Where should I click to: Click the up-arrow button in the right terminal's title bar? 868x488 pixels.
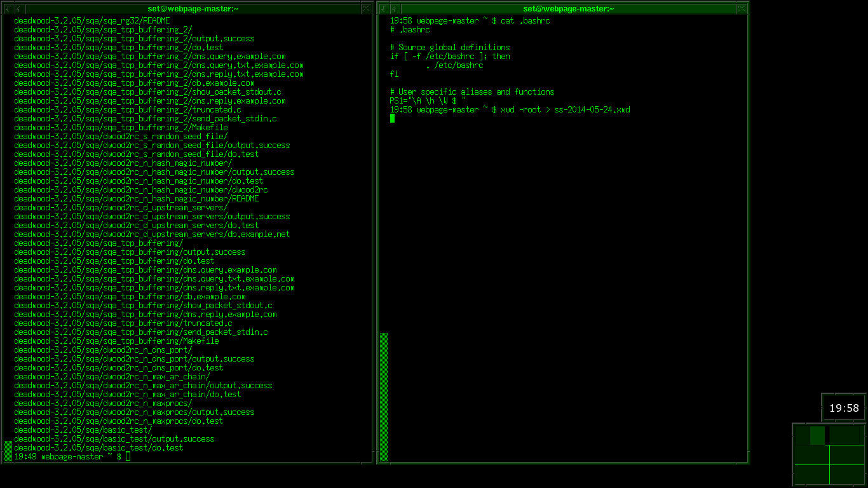click(x=394, y=8)
